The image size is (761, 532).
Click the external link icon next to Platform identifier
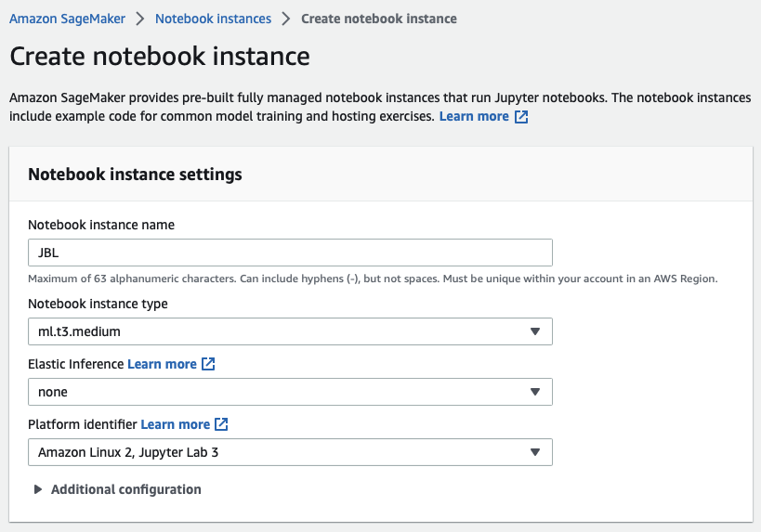[x=221, y=424]
